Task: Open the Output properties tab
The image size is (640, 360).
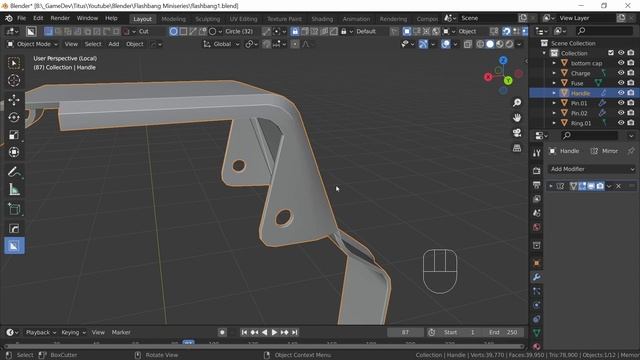Action: point(536,185)
